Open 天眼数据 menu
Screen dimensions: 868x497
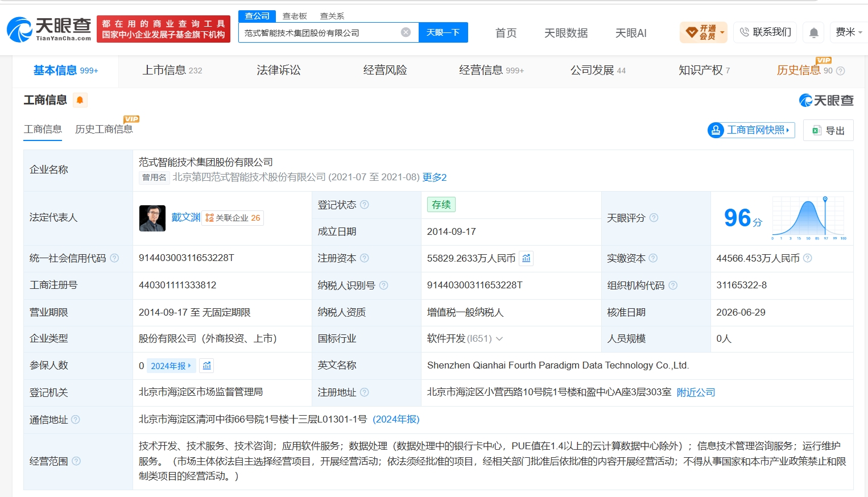tap(566, 33)
